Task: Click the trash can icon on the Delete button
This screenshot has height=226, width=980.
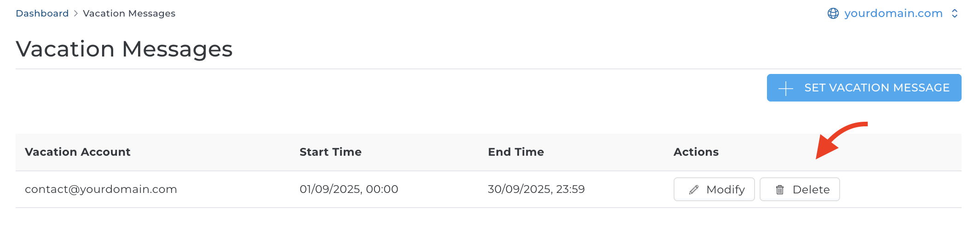Action: pyautogui.click(x=780, y=190)
